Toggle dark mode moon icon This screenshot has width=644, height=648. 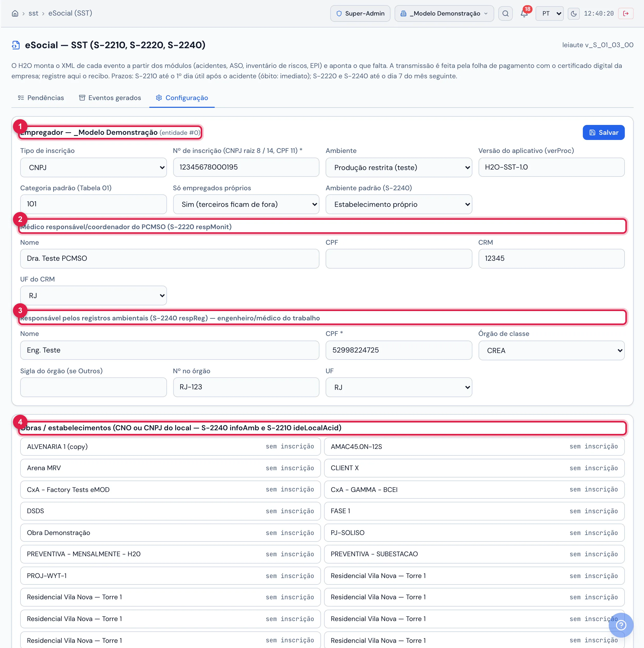click(573, 13)
